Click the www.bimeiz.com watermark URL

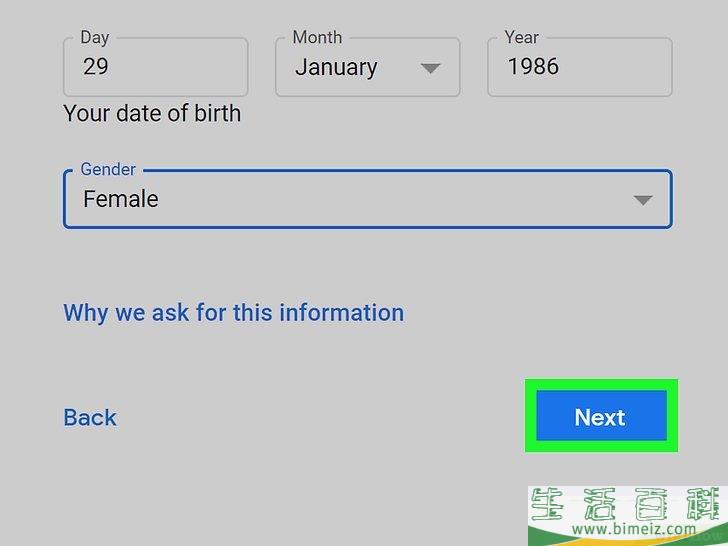[x=634, y=529]
